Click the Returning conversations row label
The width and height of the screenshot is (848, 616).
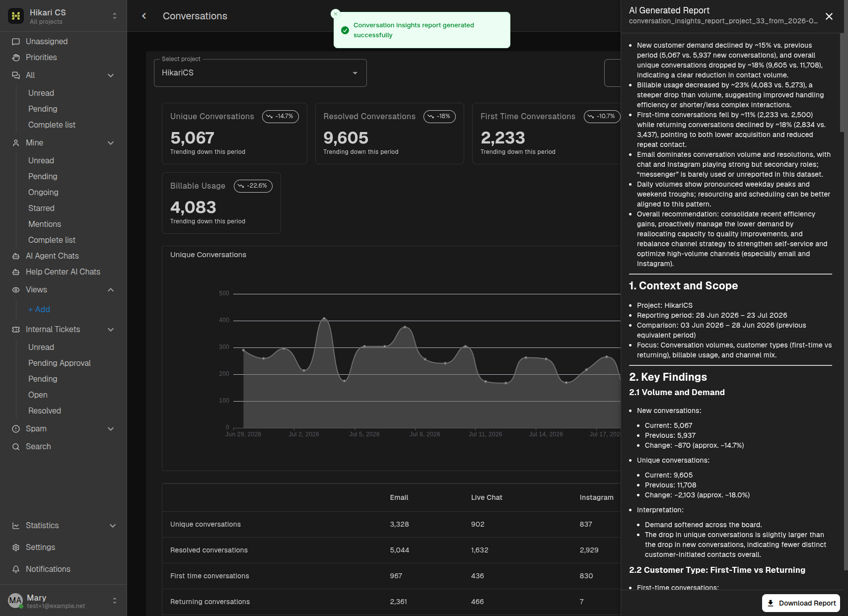click(x=210, y=602)
